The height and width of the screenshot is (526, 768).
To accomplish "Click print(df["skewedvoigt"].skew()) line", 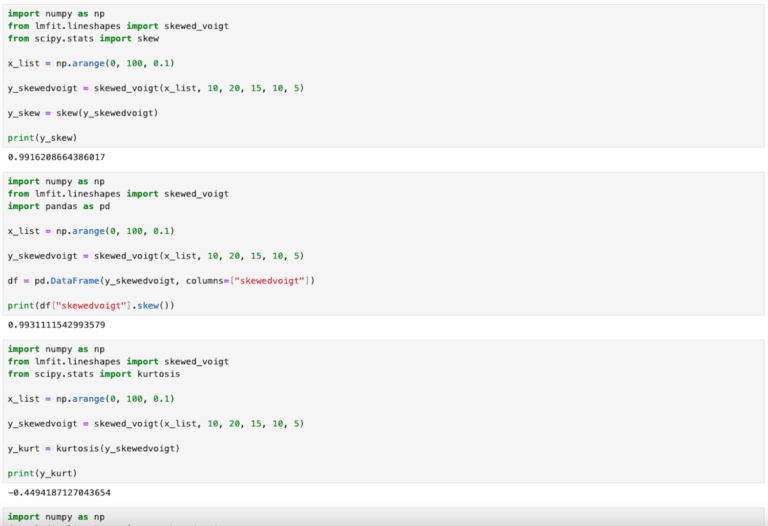I will 91,306.
